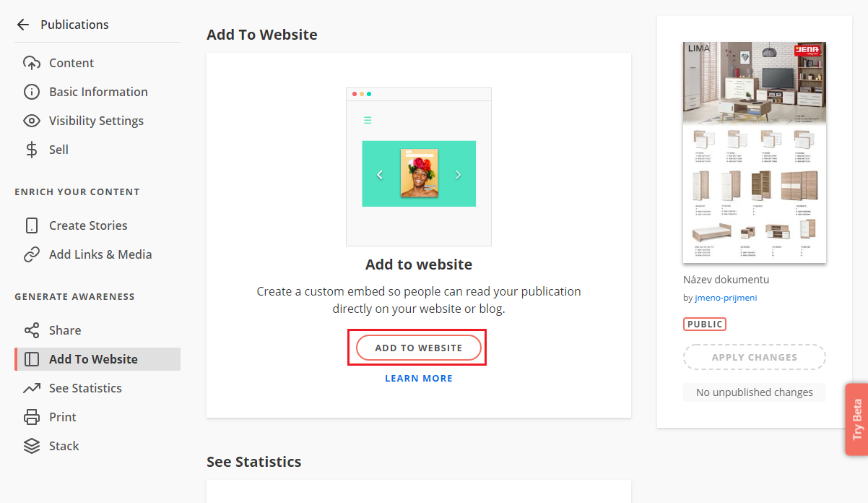This screenshot has width=868, height=503.
Task: Click the Basic Information info icon
Action: [32, 92]
